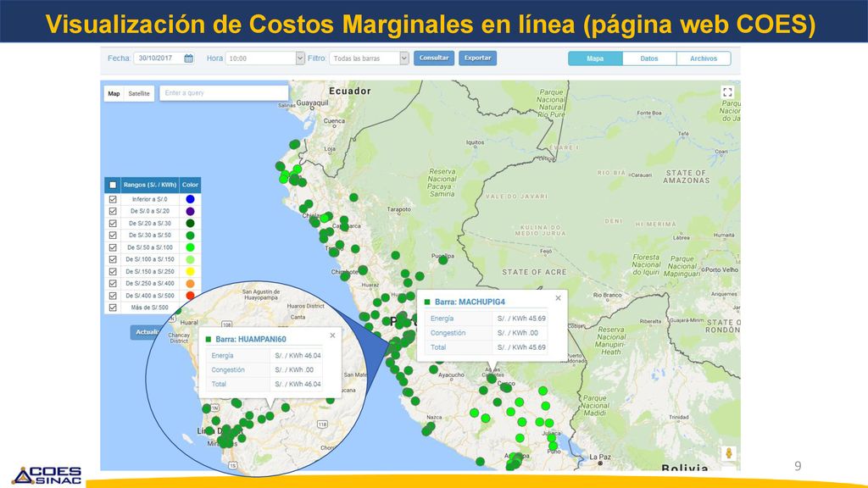
Task: Click the 'Rangos (S/. / KWh)' column header
Action: pos(150,185)
